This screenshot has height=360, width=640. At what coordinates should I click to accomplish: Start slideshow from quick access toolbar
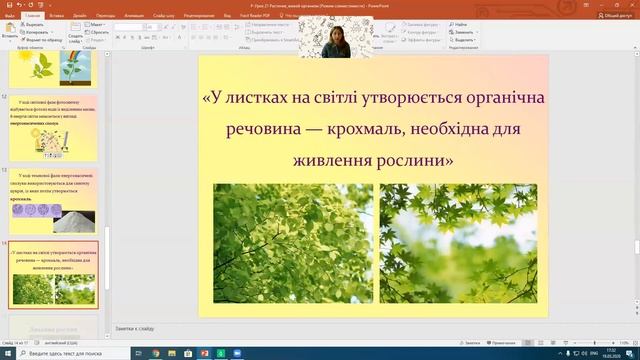click(41, 5)
